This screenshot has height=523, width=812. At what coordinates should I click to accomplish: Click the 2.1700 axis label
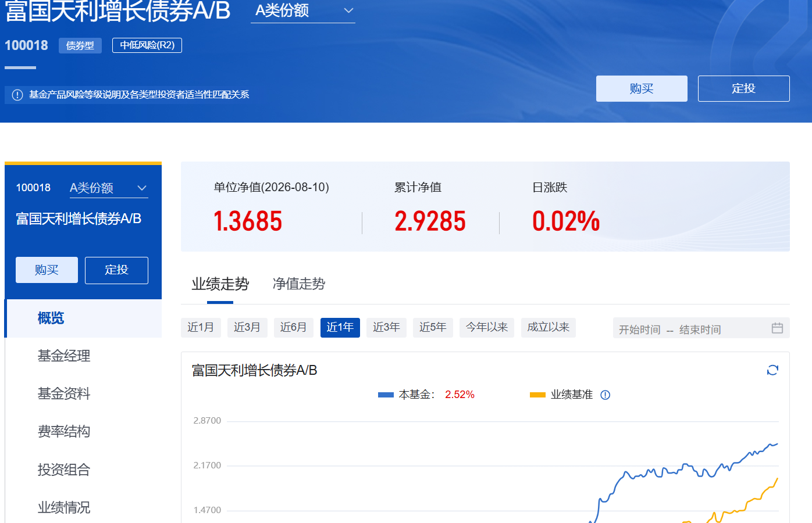coord(207,465)
